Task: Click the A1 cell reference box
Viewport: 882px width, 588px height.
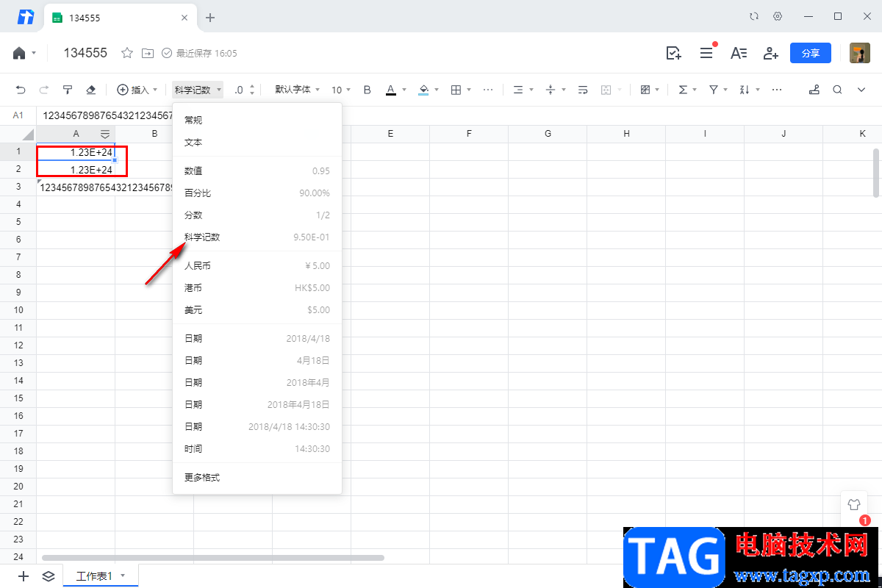Action: 18,115
